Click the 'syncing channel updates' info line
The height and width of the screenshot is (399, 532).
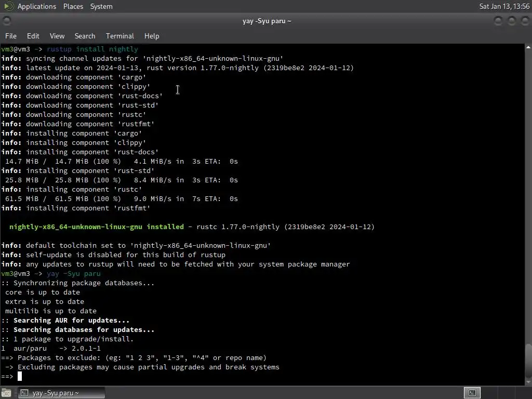(142, 58)
